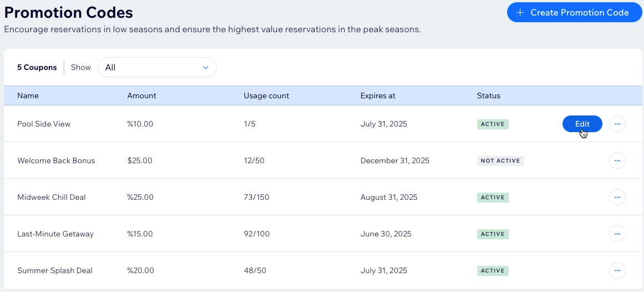Edit the Pool Side View coupon
Screen dimensions: 644x292
coord(582,124)
